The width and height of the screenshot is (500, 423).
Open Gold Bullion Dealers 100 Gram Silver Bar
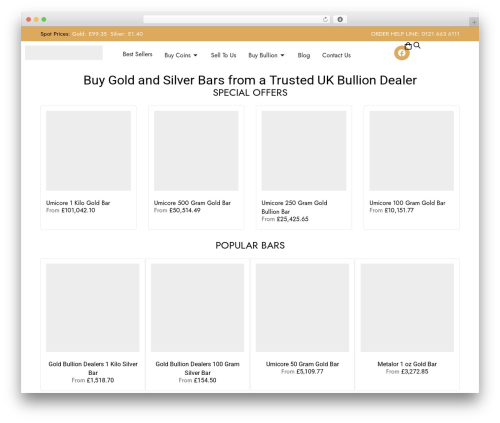197,368
